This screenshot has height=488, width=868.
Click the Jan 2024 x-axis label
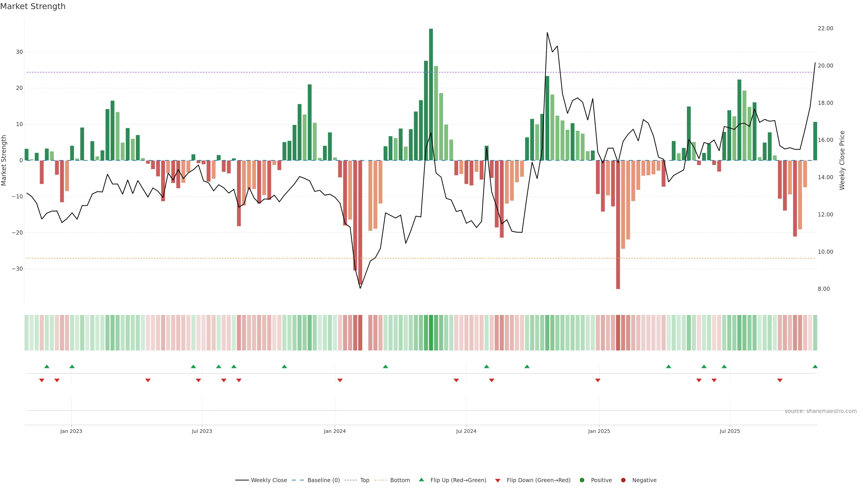(x=335, y=431)
